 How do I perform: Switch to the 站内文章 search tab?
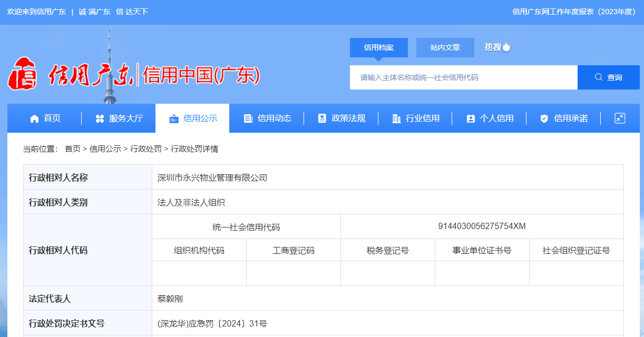pos(445,47)
